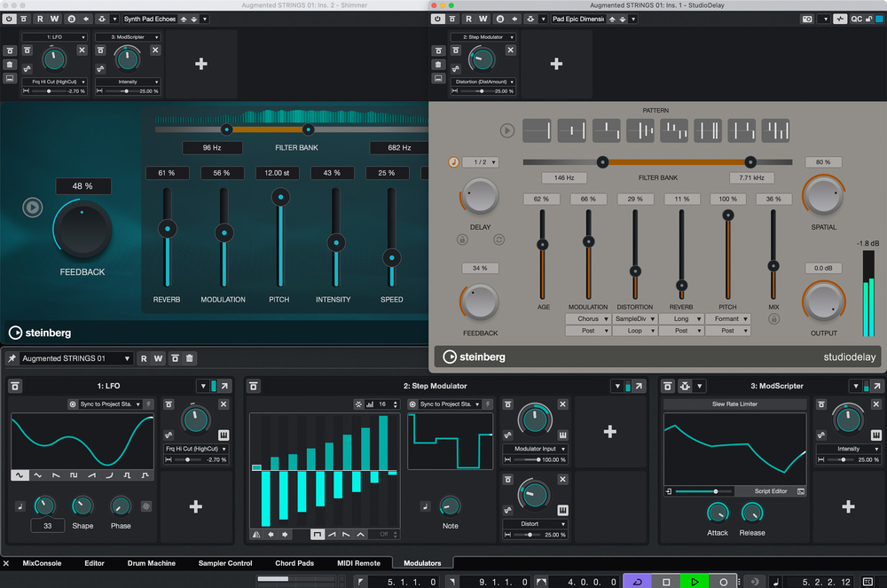Select the sine waveform in LFO

[x=20, y=475]
